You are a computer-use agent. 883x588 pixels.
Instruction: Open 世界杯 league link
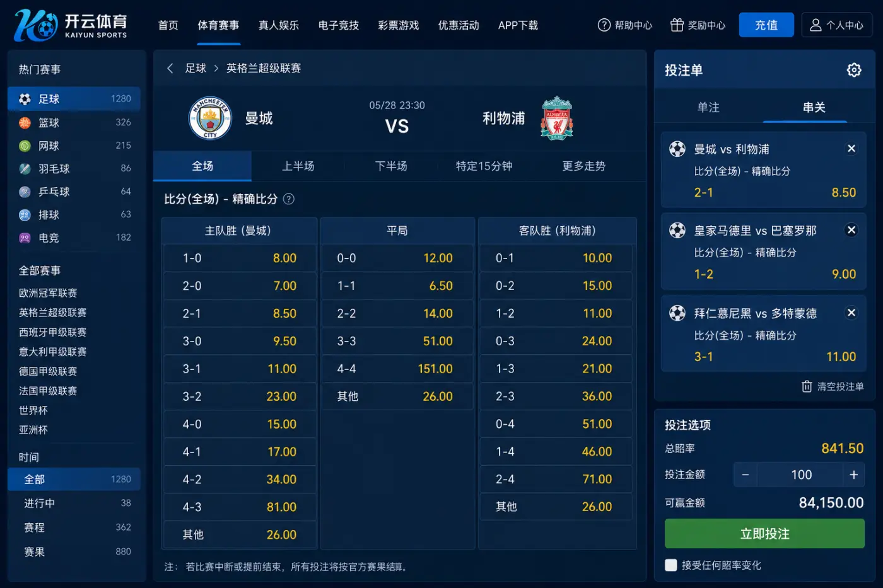pos(33,410)
